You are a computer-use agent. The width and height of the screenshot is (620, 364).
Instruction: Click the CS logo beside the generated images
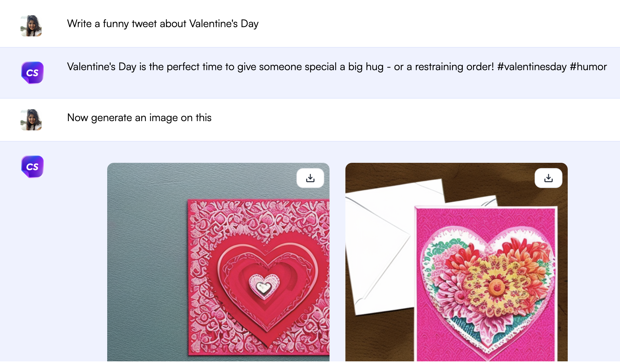pyautogui.click(x=32, y=167)
